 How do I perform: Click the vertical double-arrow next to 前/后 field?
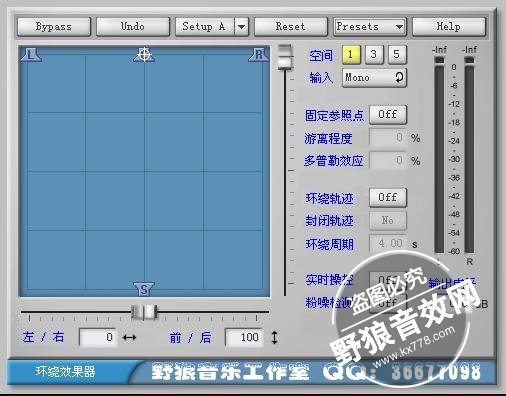[274, 337]
